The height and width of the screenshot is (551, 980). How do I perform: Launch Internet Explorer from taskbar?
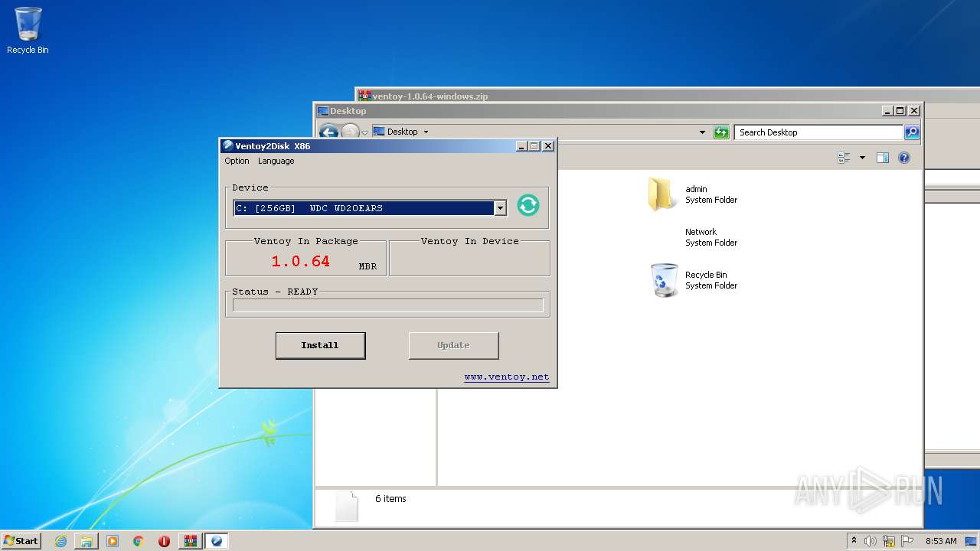tap(60, 541)
